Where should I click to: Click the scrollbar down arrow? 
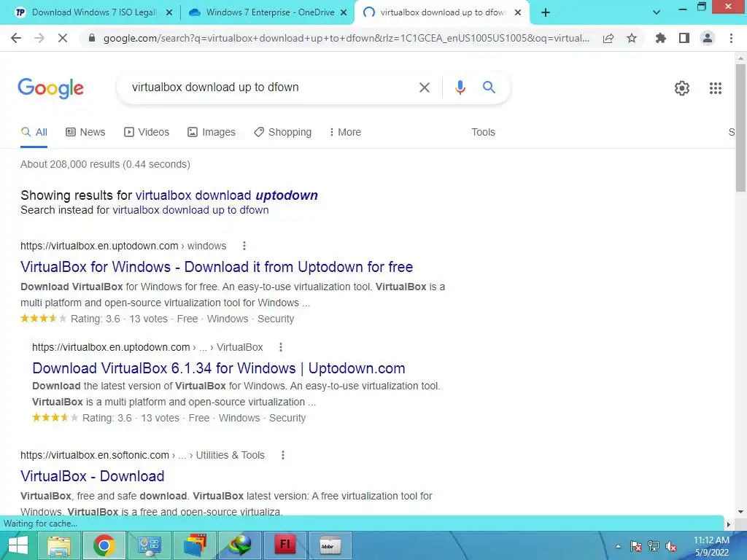pyautogui.click(x=740, y=511)
